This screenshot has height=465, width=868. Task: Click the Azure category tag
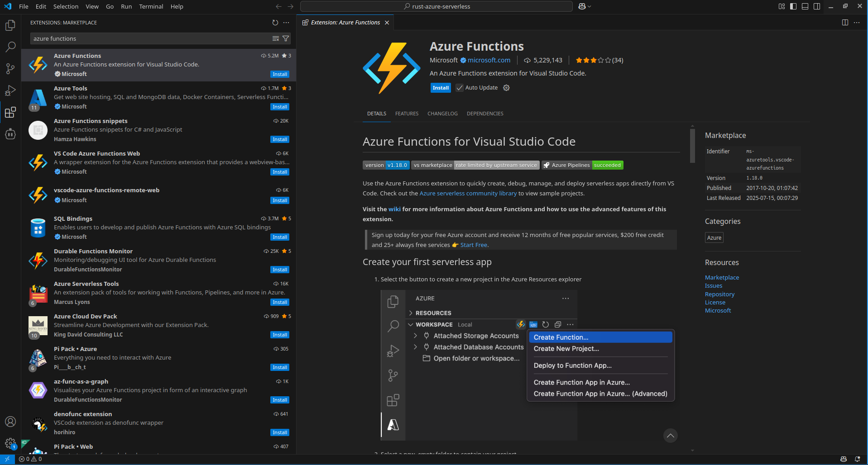click(714, 237)
